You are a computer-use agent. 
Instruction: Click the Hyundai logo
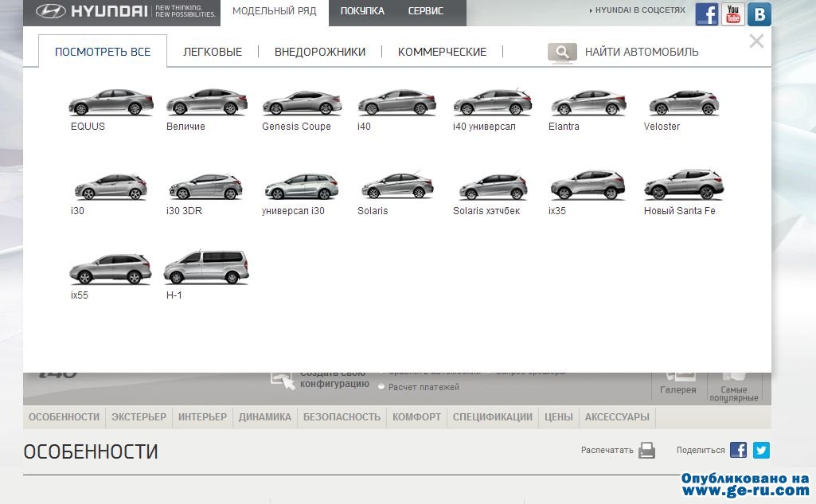[91, 11]
